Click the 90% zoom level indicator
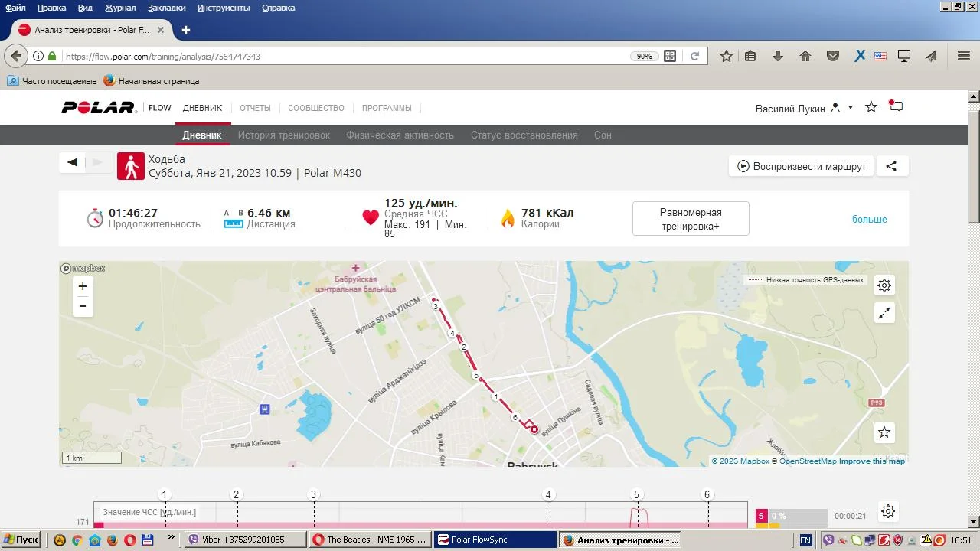 645,56
